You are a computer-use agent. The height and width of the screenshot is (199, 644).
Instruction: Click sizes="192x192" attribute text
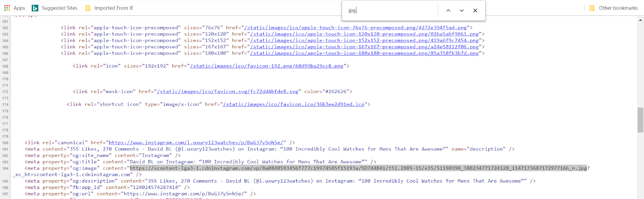146,66
